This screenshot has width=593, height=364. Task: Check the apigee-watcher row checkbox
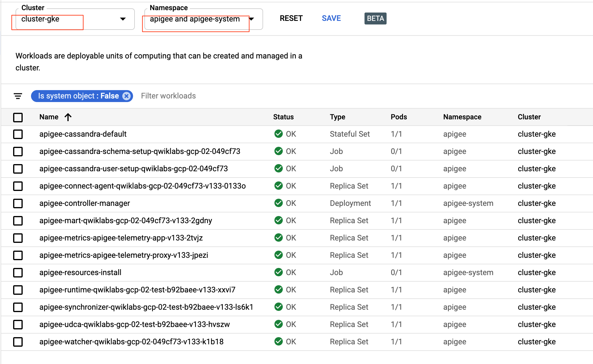coord(18,342)
